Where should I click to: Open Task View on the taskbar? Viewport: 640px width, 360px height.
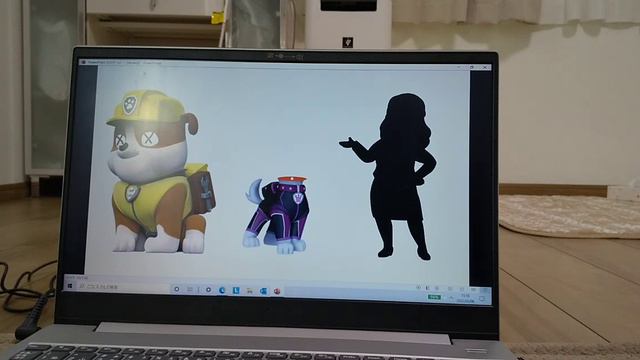[190, 289]
